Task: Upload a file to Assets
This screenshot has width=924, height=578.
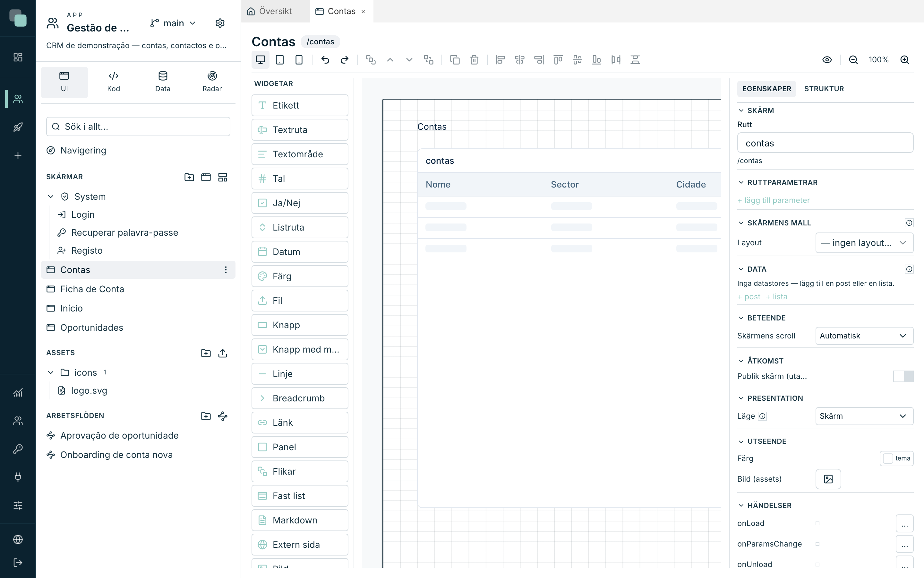Action: (x=223, y=353)
